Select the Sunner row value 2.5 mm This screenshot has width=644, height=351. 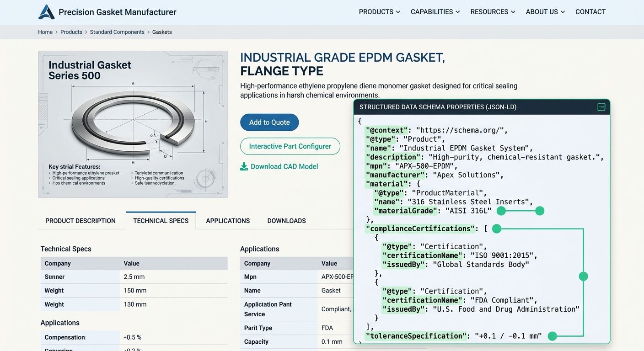134,277
